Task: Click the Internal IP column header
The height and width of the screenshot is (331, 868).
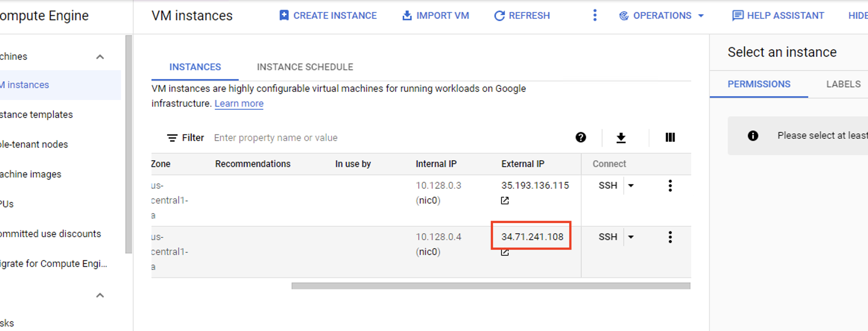Action: [436, 164]
